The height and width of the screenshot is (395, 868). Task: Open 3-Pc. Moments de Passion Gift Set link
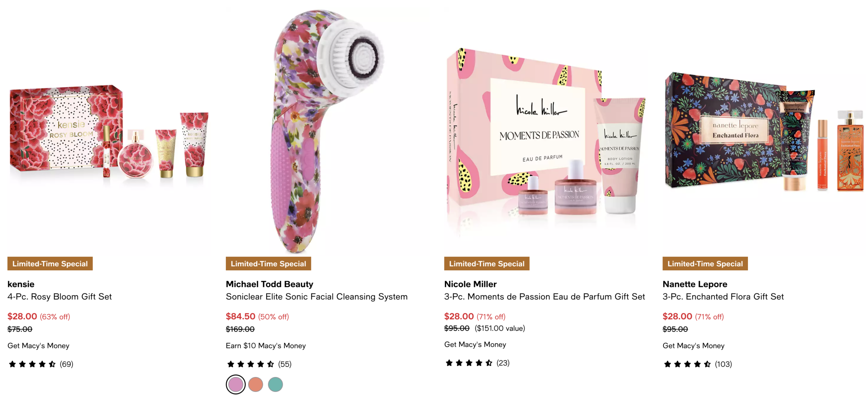[544, 297]
